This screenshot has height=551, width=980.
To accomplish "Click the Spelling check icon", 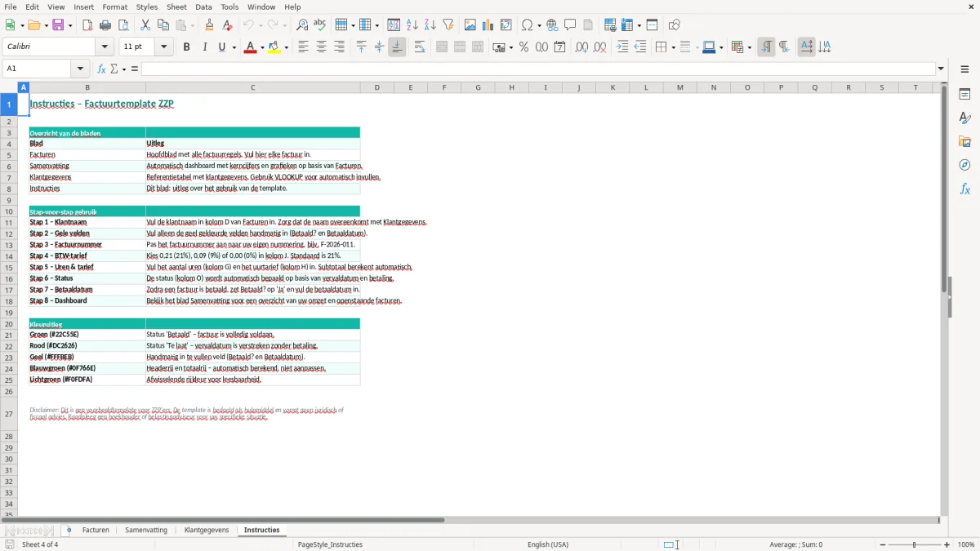I will coord(320,25).
